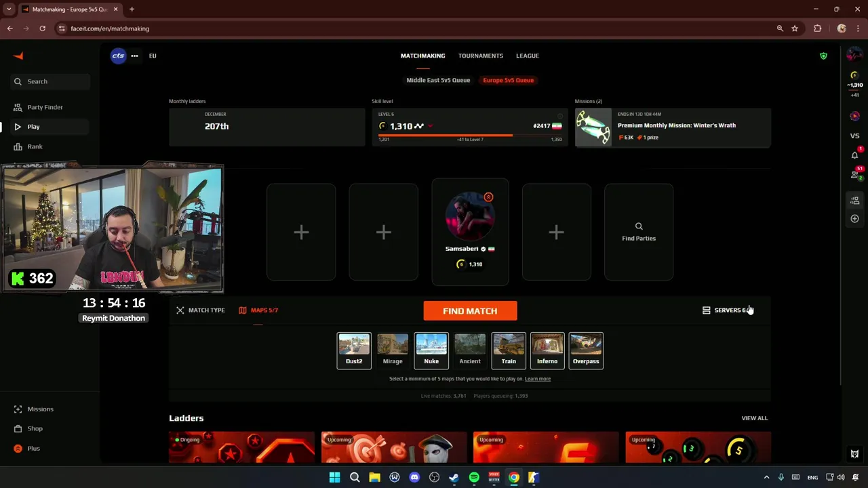Switch to the MATCHMAKING tab

(x=422, y=56)
